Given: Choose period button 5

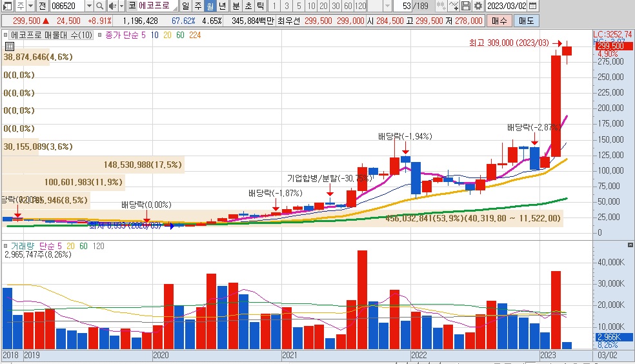Looking at the screenshot, I should [299, 6].
